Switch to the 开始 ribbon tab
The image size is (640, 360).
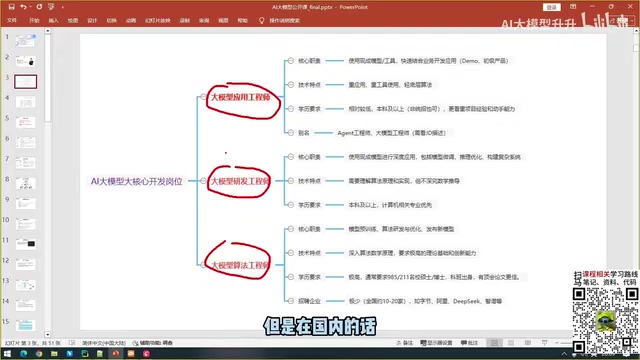click(x=34, y=20)
